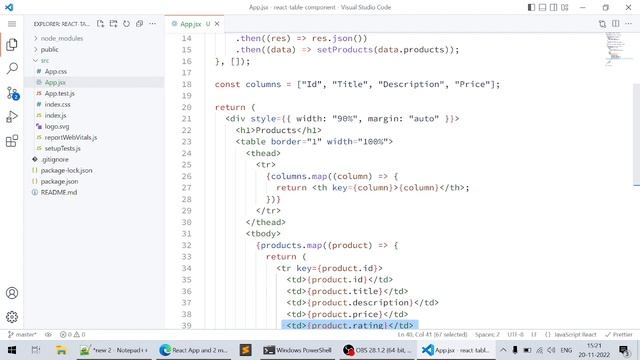Image resolution: width=640 pixels, height=360 pixels.
Task: Open editor more actions menu
Action: point(629,24)
